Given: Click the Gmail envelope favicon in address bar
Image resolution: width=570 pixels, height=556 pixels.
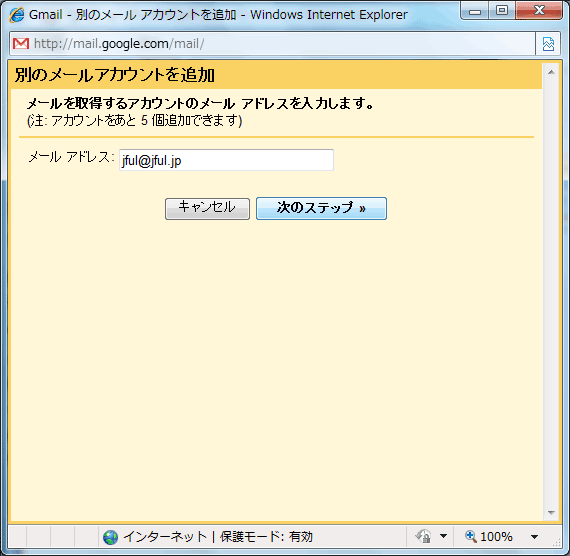Looking at the screenshot, I should coord(21,44).
